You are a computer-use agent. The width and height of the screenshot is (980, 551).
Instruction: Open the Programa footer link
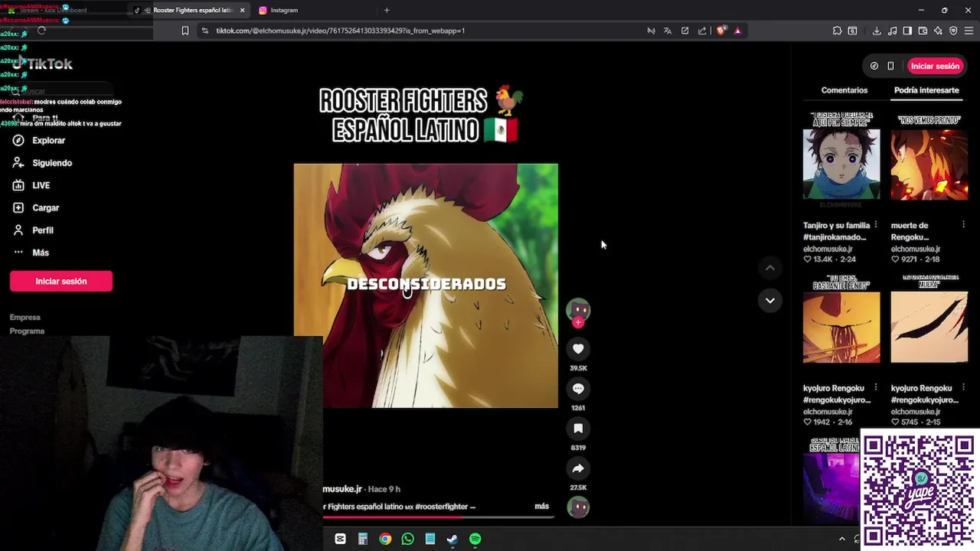pos(27,331)
